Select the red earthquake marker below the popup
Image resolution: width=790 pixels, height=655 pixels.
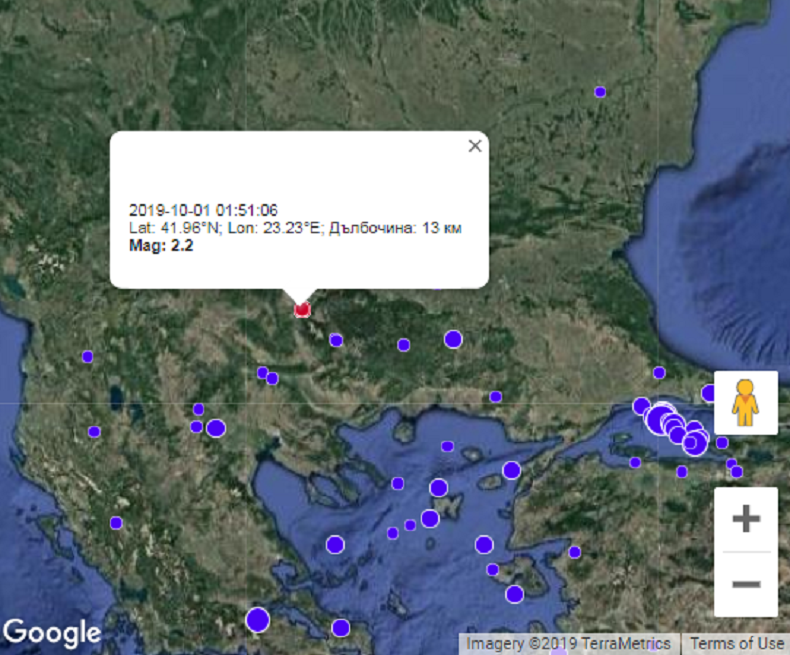303,310
